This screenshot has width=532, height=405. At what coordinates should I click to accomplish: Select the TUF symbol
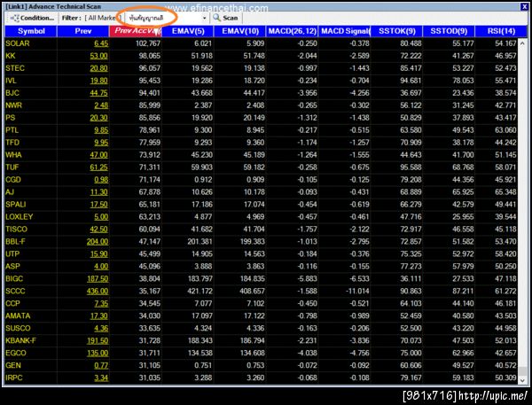pos(12,167)
